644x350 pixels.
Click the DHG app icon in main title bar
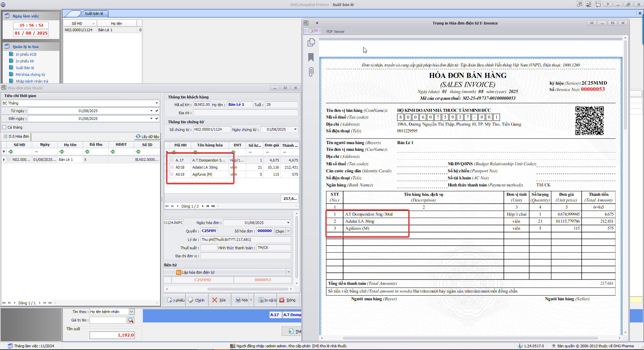[3, 4]
